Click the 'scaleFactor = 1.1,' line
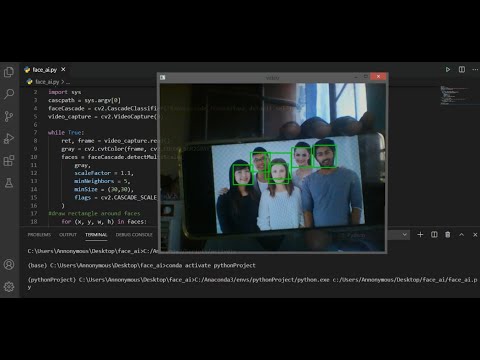The image size is (480, 360). coord(104,173)
